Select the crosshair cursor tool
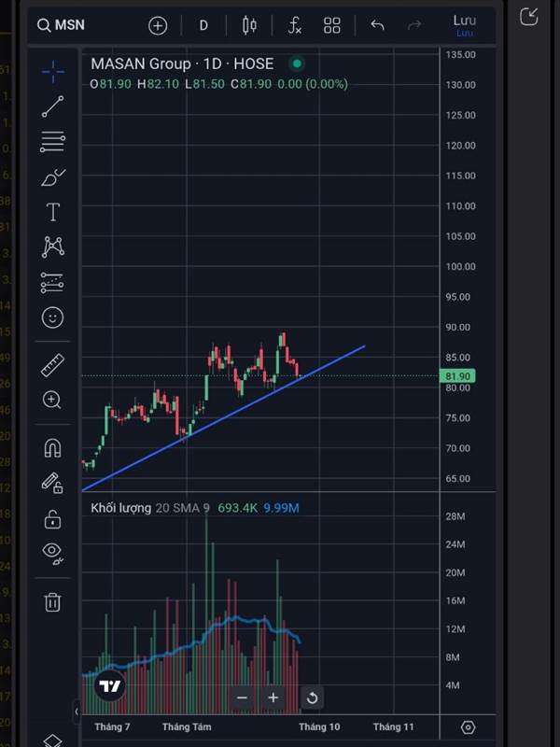Screen dimensions: 560x747 (53, 72)
